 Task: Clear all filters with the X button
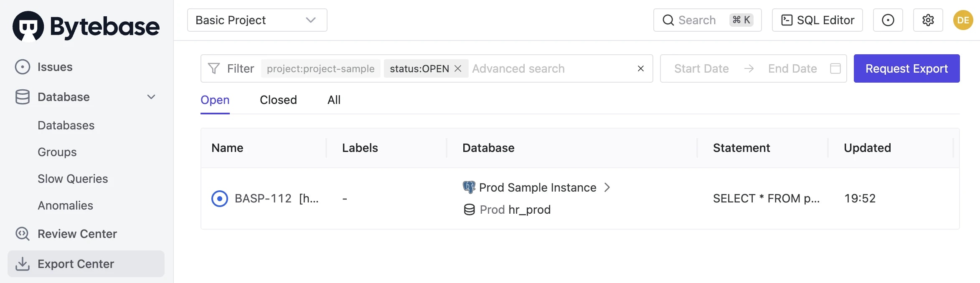pos(640,68)
